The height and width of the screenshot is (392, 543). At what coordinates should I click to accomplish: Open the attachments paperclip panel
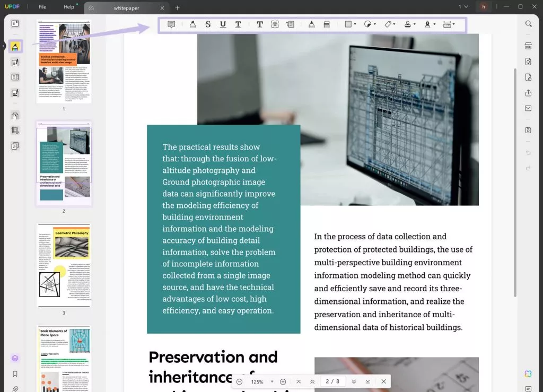15,389
